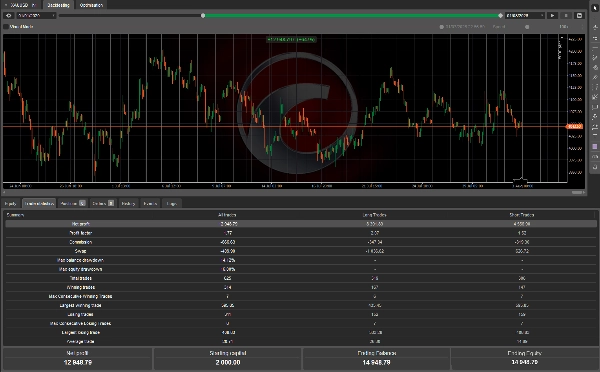This screenshot has height=372, width=600.
Task: Click the All trades column header
Action: click(x=227, y=215)
